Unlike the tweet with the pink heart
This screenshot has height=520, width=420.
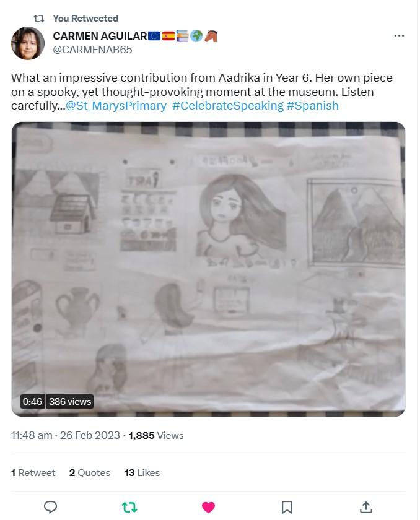(208, 508)
